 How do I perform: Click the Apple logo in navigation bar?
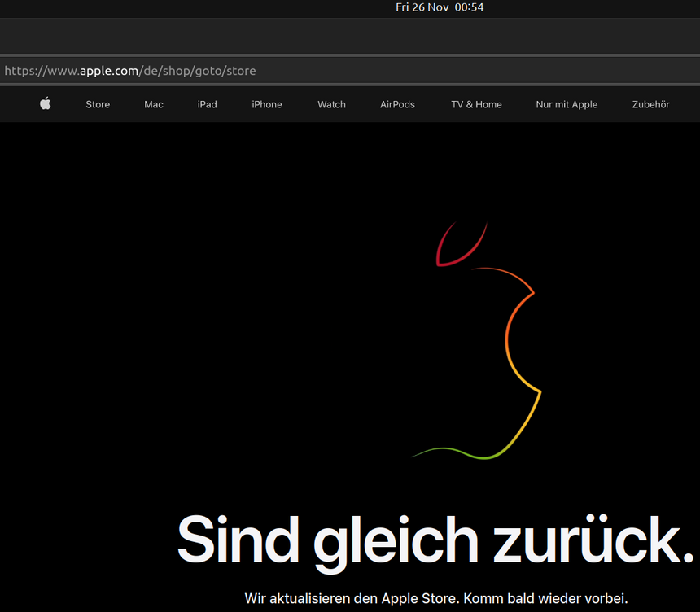(x=46, y=103)
